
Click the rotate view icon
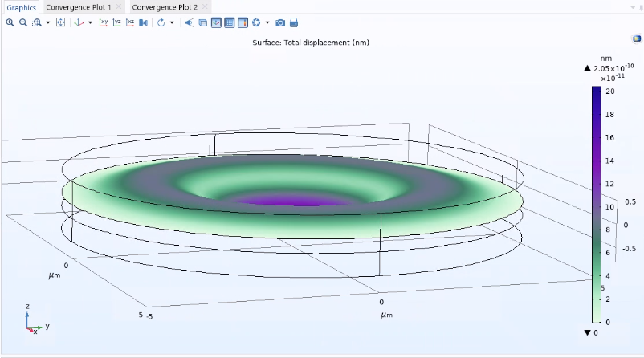click(161, 23)
